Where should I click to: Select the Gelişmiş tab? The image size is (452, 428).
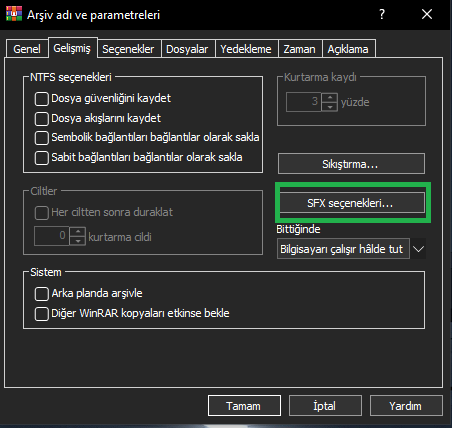(x=72, y=48)
